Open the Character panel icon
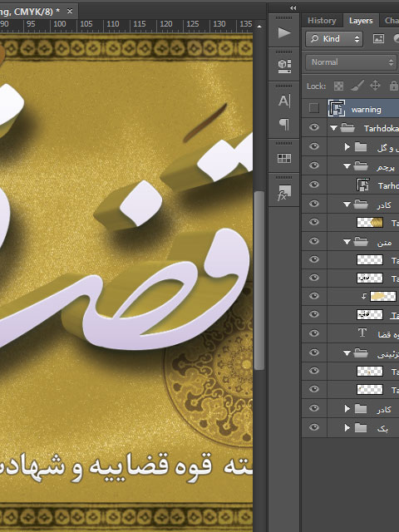This screenshot has width=399, height=532. (x=284, y=101)
